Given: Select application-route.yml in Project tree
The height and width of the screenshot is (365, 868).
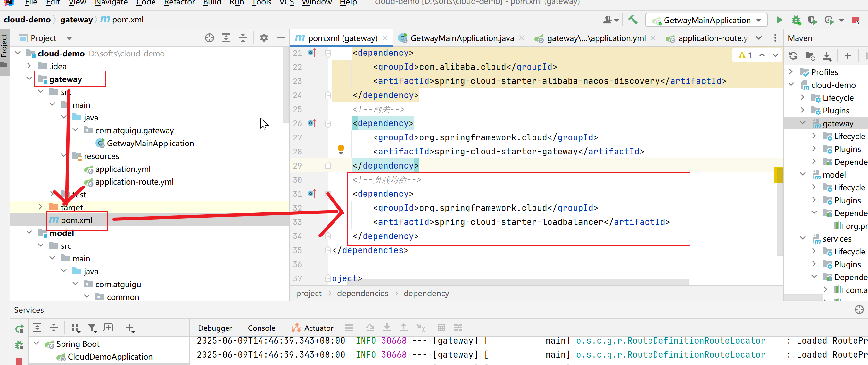Looking at the screenshot, I should click(134, 182).
